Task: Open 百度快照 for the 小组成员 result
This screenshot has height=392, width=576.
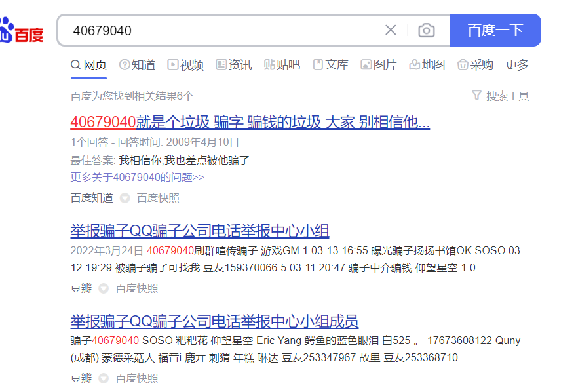Action: [x=137, y=378]
